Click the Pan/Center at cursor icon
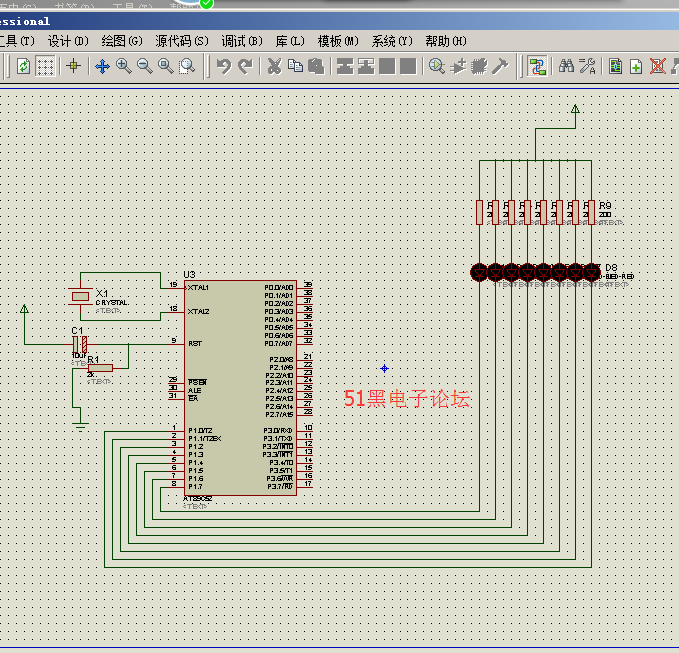The height and width of the screenshot is (653, 679). 102,66
